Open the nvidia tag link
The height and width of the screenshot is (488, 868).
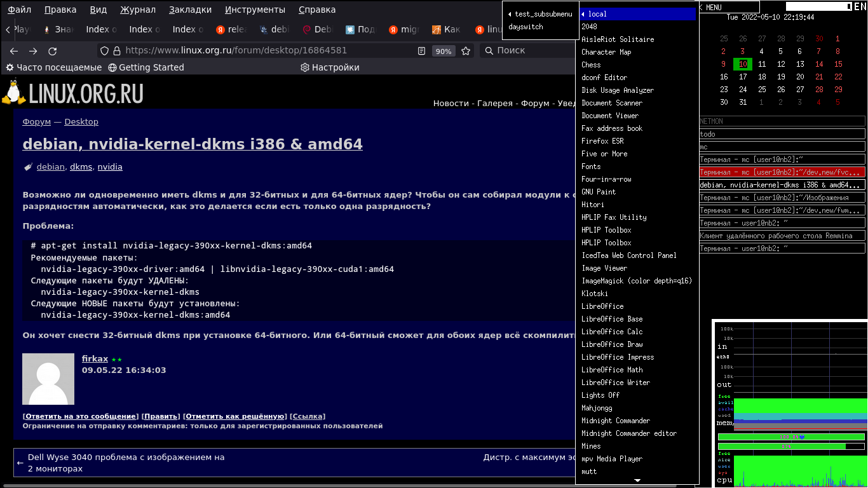coord(110,167)
